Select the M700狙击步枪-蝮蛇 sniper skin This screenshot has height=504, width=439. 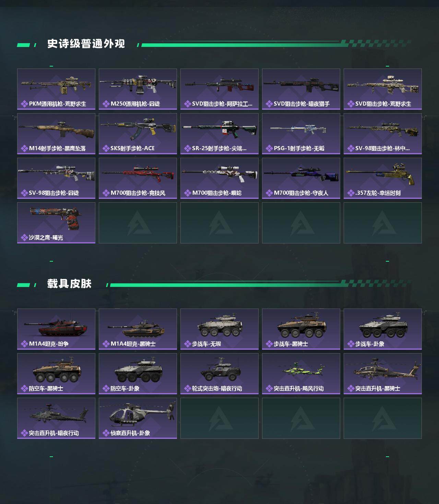pos(219,178)
